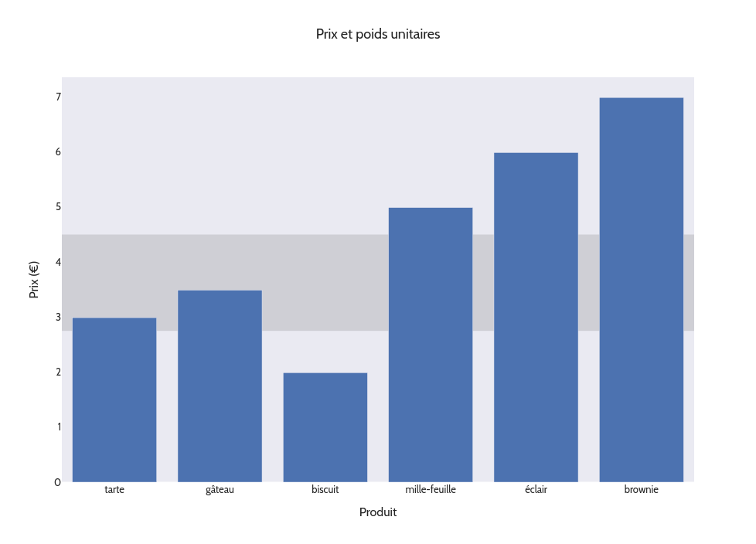Click the 'Produit' x-axis title
Viewport: 756px width, 544px height.
point(378,512)
